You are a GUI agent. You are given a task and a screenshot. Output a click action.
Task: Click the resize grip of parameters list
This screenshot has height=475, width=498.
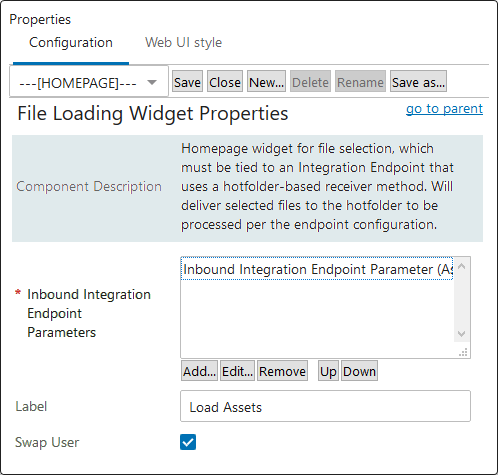click(463, 352)
